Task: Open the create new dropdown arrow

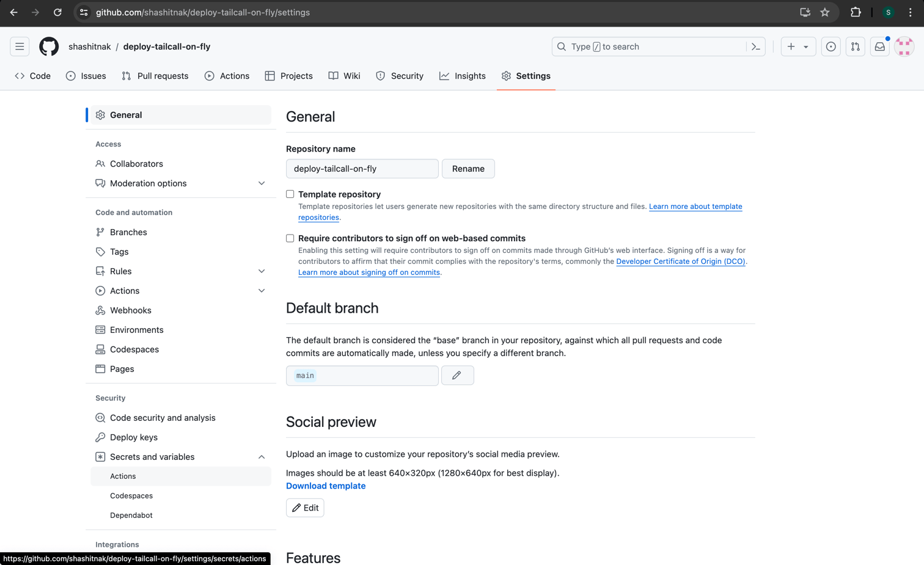Action: 805,46
